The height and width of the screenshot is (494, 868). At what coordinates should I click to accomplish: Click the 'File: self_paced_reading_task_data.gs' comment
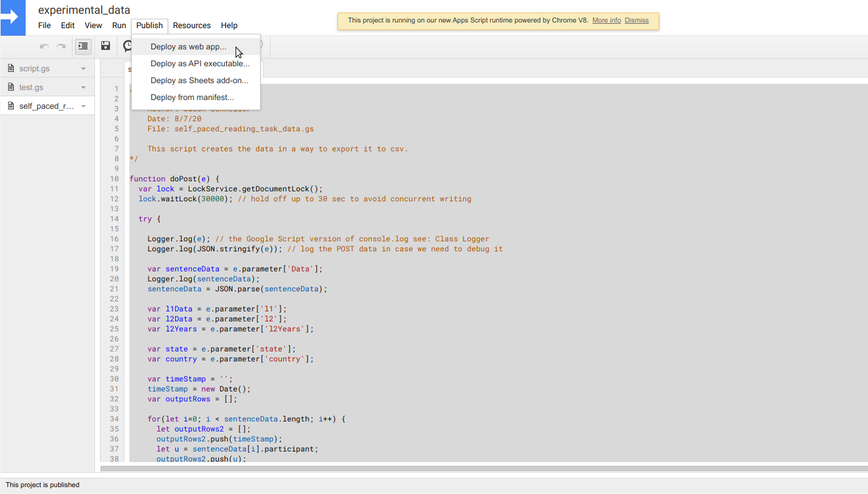click(231, 129)
